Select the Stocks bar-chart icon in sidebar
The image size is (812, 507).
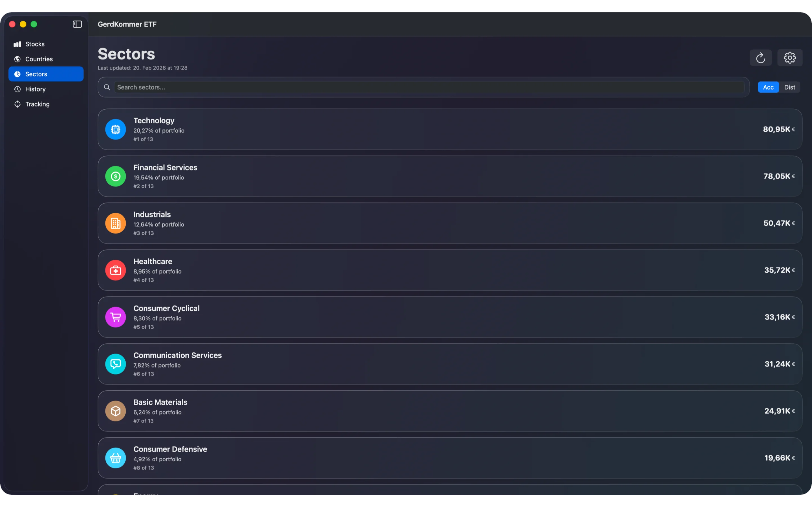17,44
